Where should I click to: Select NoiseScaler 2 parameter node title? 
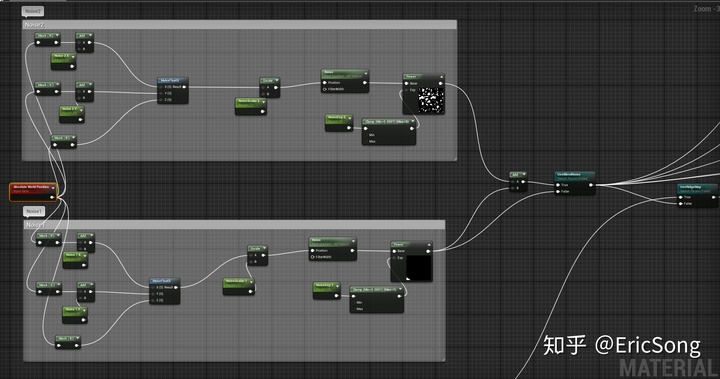248,101
